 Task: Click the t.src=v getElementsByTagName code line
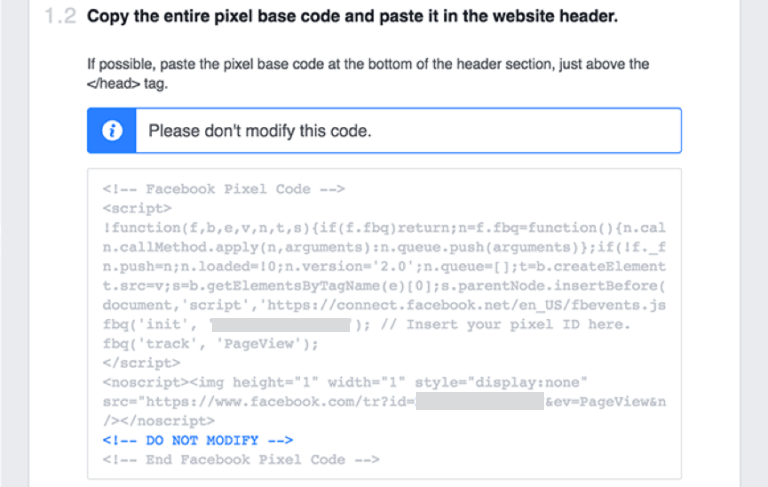(x=384, y=286)
